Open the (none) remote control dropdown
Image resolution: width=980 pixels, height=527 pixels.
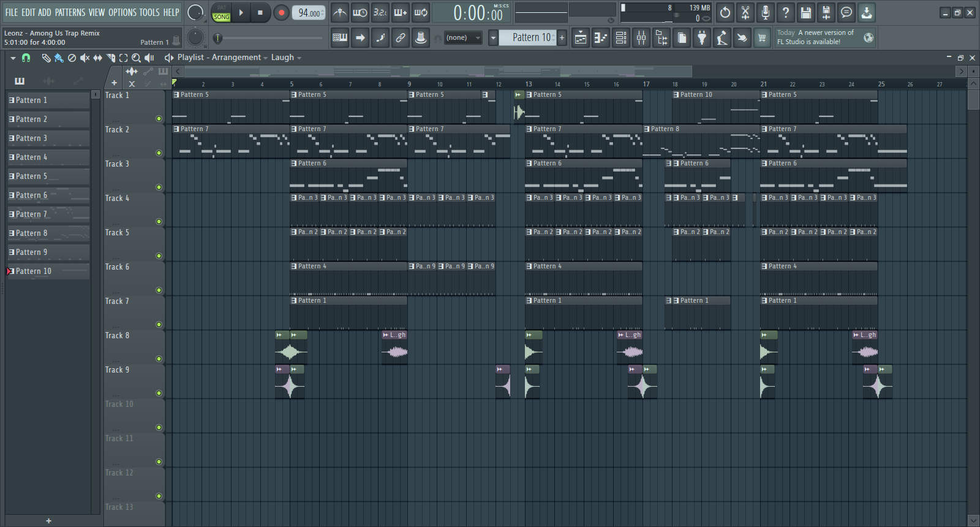coord(463,38)
